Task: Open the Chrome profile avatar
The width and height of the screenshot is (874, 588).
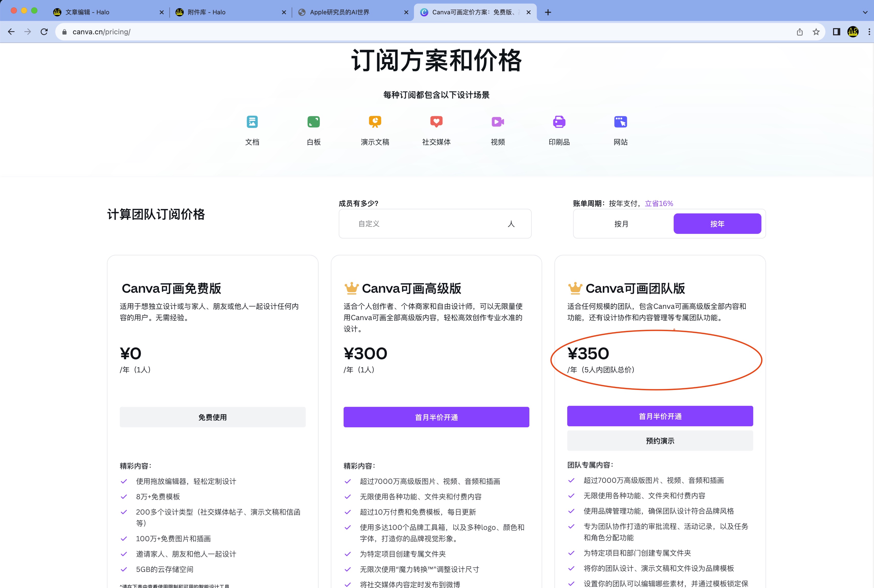Action: click(853, 32)
